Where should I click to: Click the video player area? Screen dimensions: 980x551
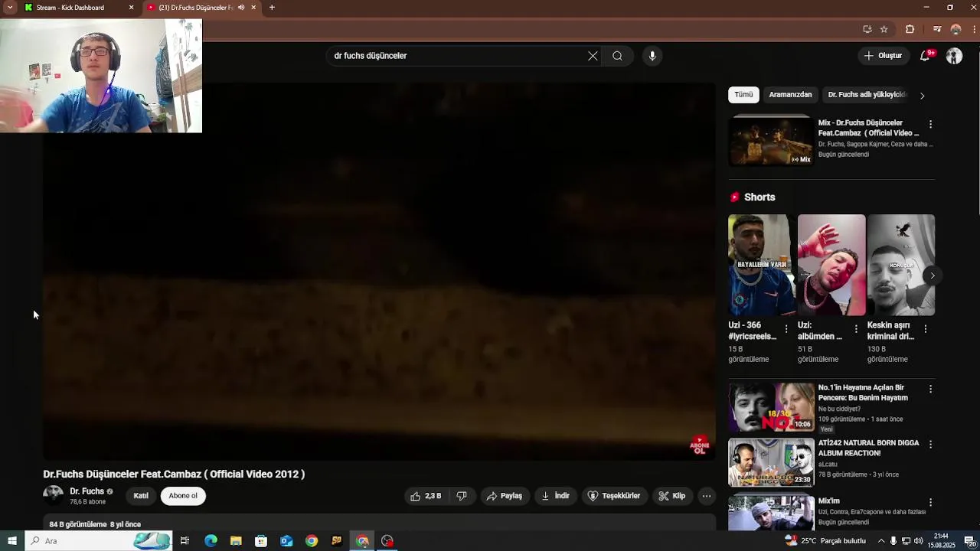(379, 271)
